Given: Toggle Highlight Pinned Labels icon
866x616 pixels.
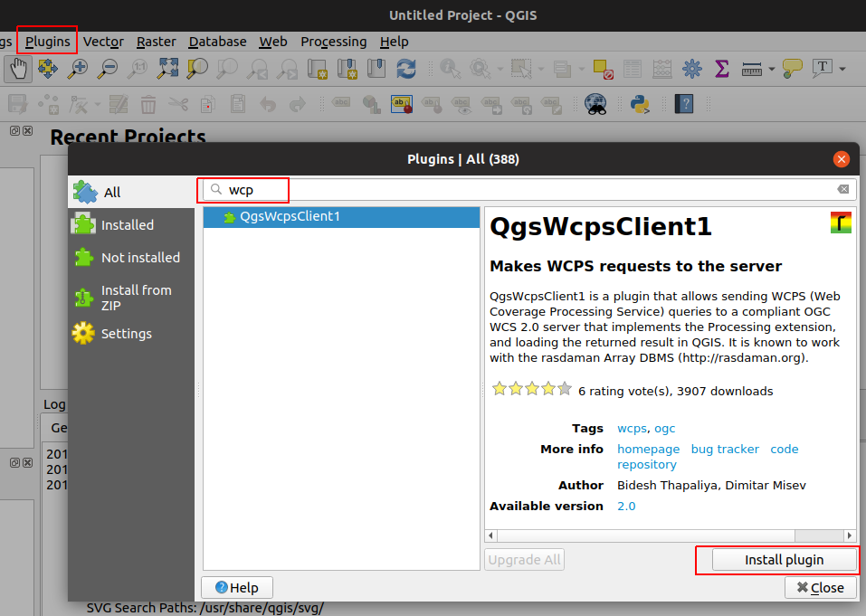Looking at the screenshot, I should (x=402, y=104).
